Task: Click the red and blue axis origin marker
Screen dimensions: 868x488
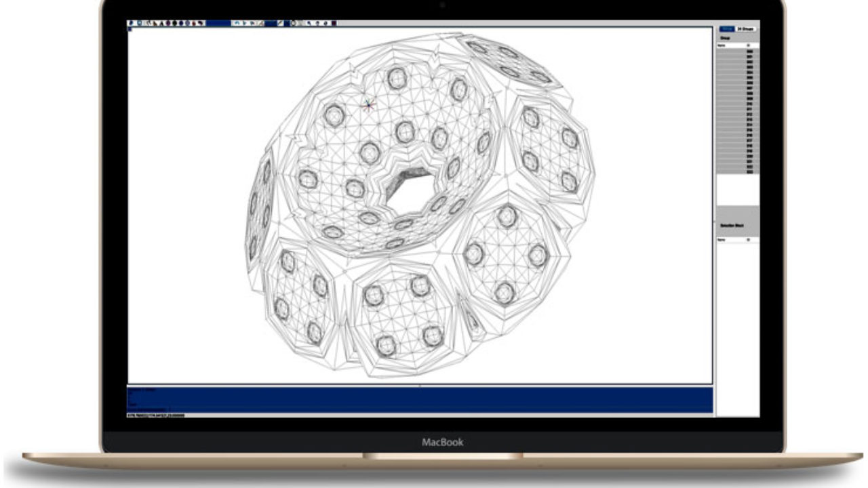Action: 368,105
